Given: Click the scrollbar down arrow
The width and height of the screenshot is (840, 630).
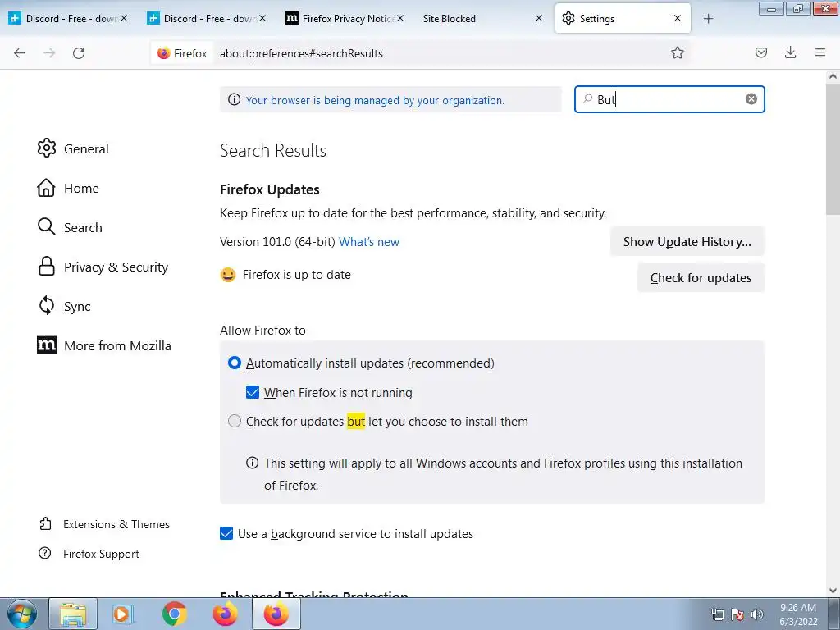Looking at the screenshot, I should [833, 591].
